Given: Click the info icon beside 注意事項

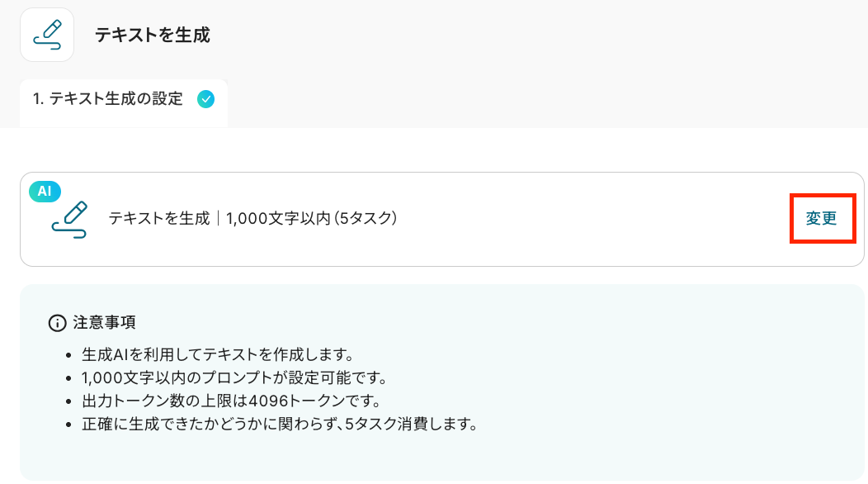Looking at the screenshot, I should [x=57, y=323].
